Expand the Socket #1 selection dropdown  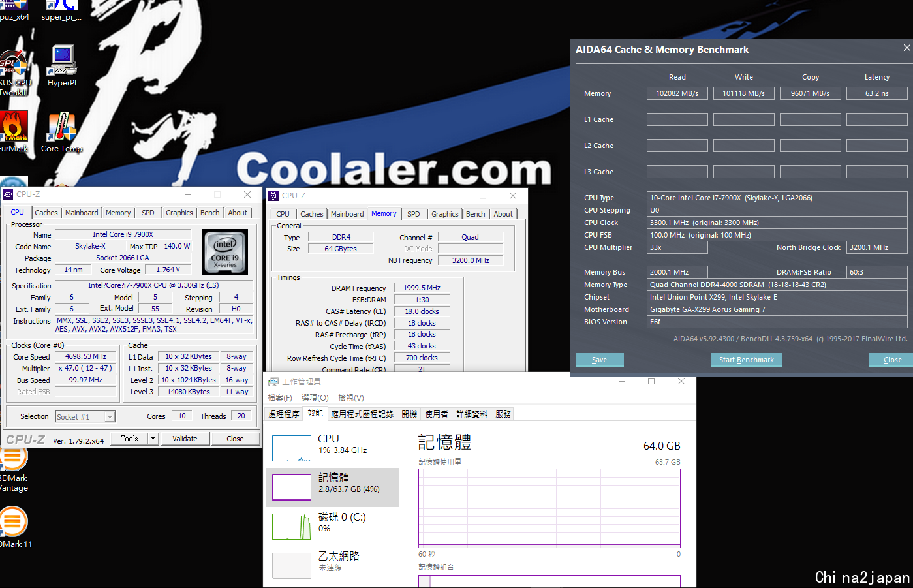coord(110,417)
